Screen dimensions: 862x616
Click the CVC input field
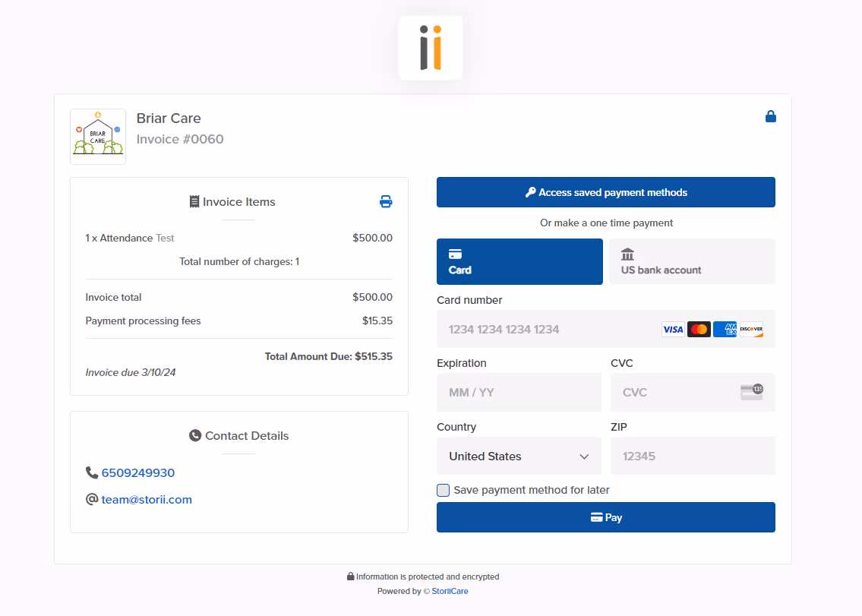(x=693, y=392)
